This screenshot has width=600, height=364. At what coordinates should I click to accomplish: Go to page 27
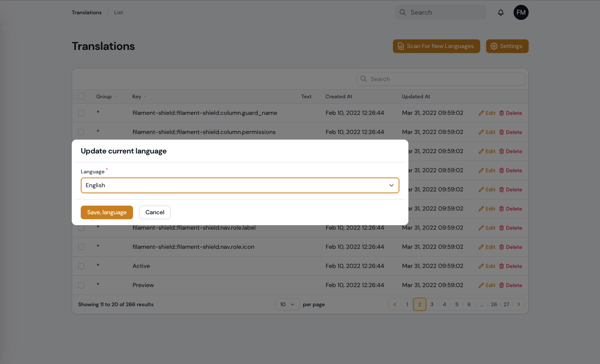coord(506,304)
